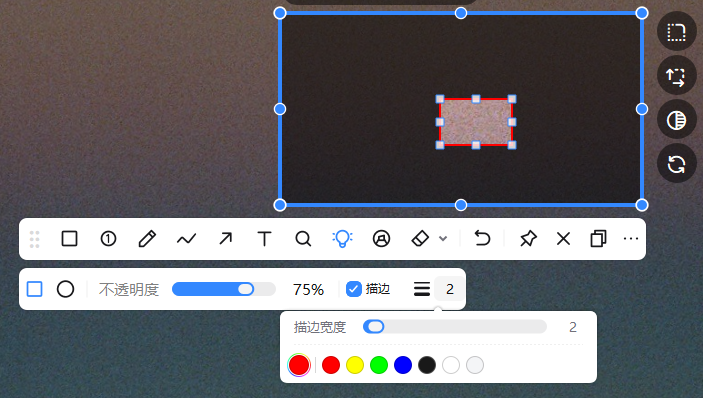Screen dimensions: 703x398
Task: Pick the white color swatch
Action: [x=451, y=365]
